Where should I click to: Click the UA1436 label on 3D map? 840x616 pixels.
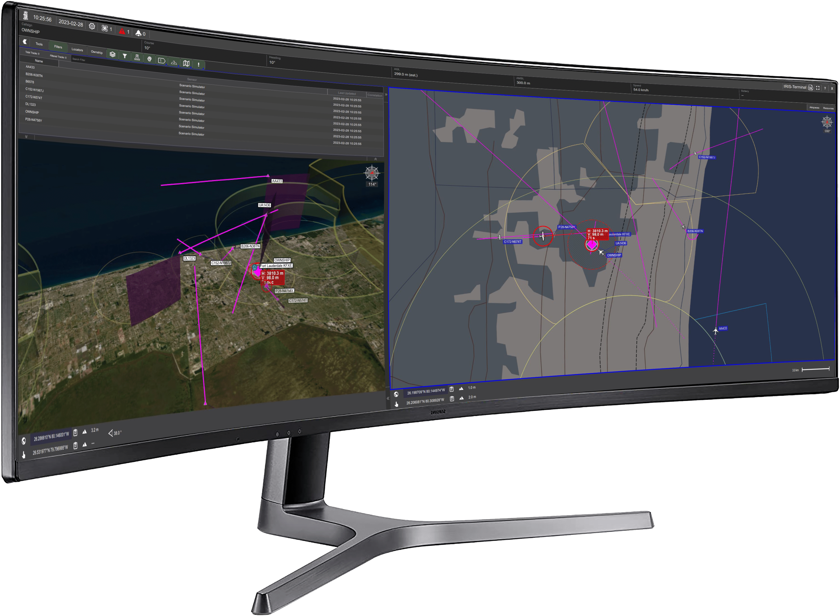264,205
